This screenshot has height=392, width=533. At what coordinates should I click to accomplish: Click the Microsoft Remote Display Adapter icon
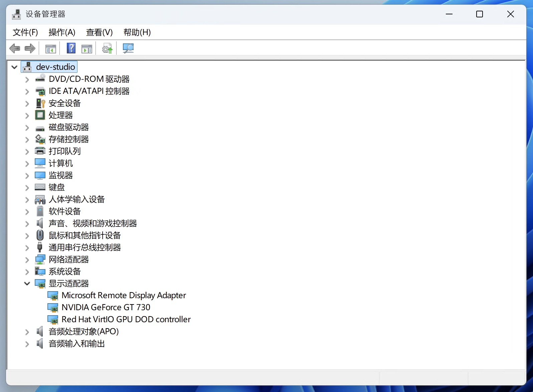pos(53,296)
